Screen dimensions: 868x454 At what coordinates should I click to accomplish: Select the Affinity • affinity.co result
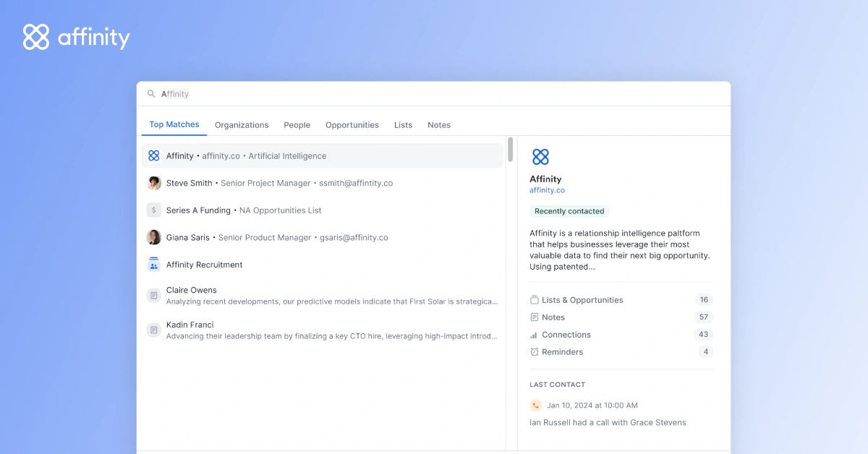click(323, 155)
